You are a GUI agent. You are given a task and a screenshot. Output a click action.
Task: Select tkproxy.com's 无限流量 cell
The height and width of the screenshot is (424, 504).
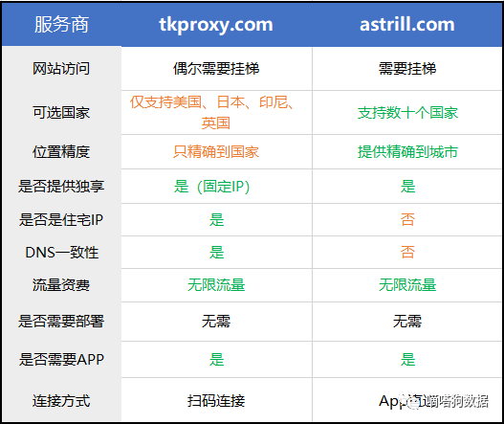tap(216, 285)
